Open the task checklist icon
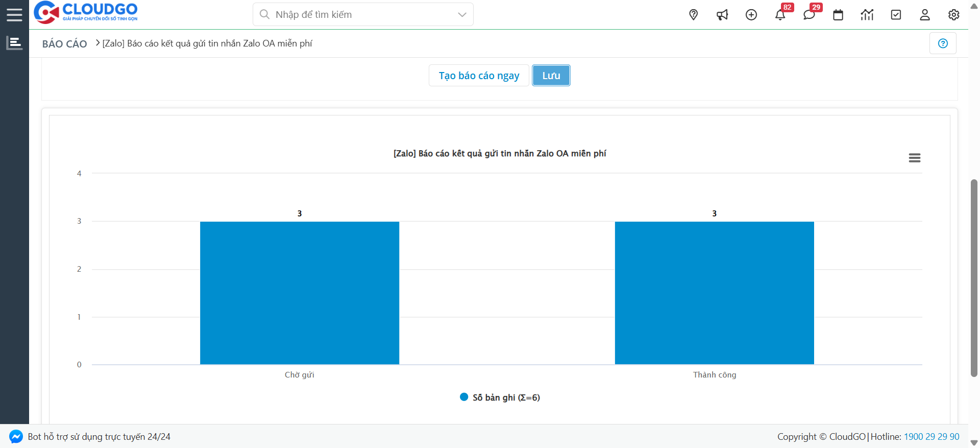The width and height of the screenshot is (980, 448). pyautogui.click(x=896, y=15)
